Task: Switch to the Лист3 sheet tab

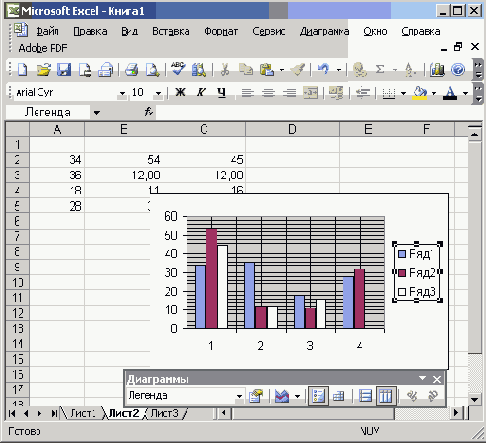Action: point(165,413)
